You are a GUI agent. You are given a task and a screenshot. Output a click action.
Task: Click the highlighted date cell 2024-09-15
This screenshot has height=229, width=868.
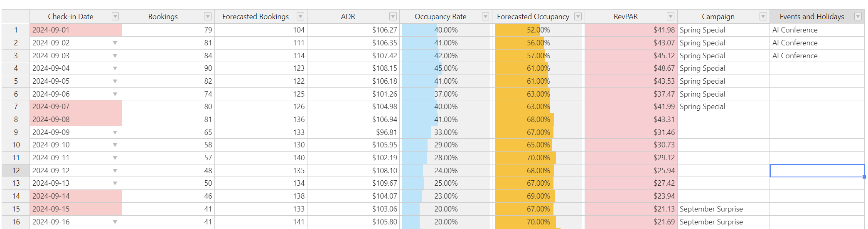click(76, 209)
